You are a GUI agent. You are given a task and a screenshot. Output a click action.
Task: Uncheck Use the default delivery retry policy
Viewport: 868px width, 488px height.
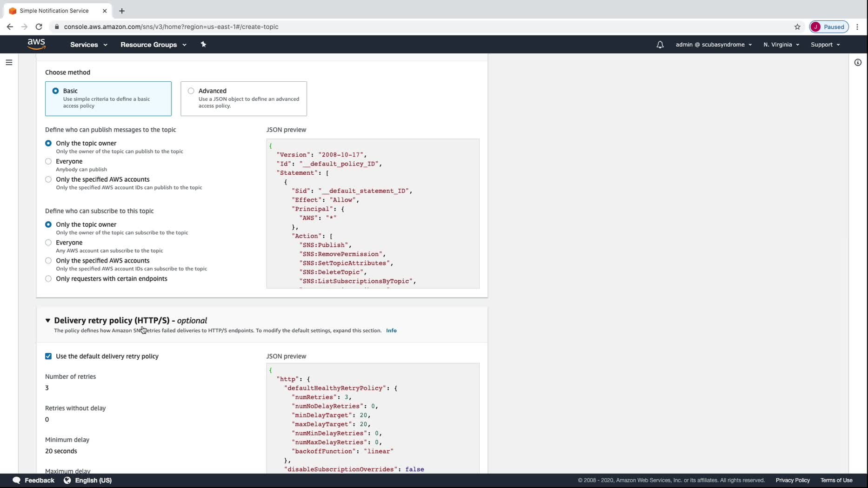coord(48,356)
